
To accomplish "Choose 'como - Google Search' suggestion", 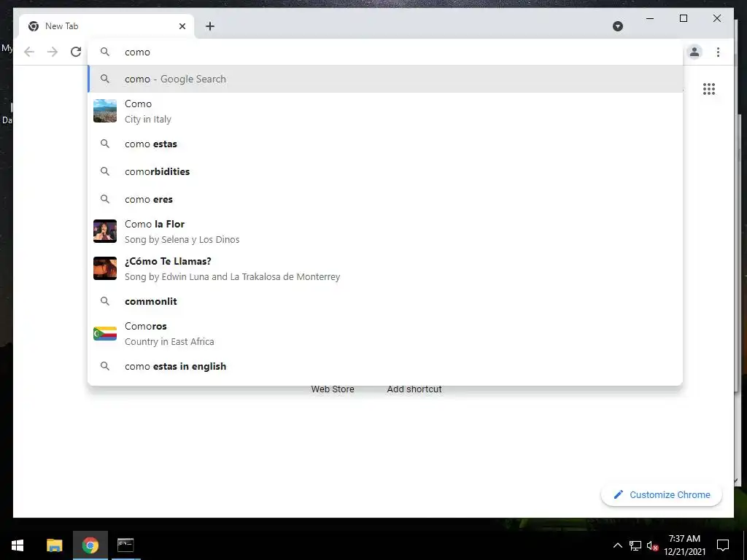I will (386, 79).
